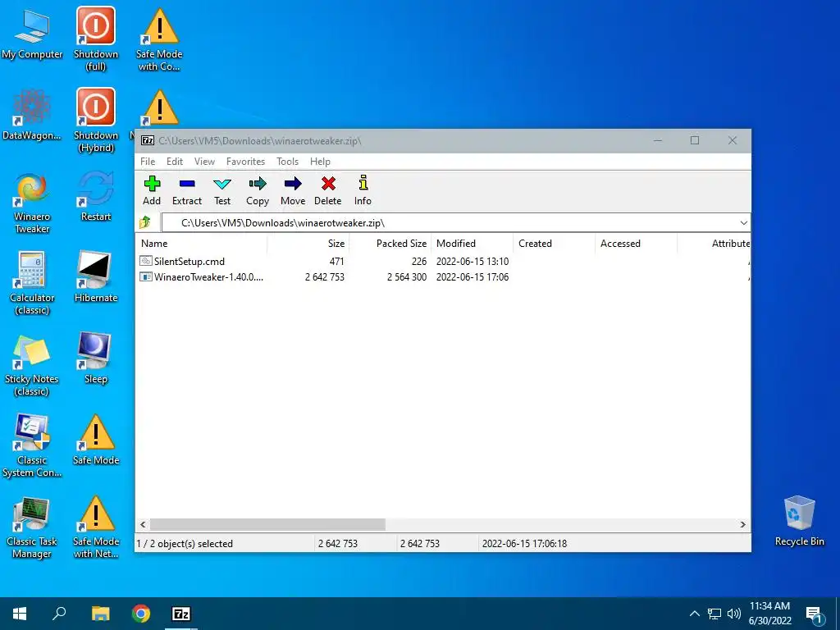
Task: Open the Info toolbar icon
Action: click(363, 190)
